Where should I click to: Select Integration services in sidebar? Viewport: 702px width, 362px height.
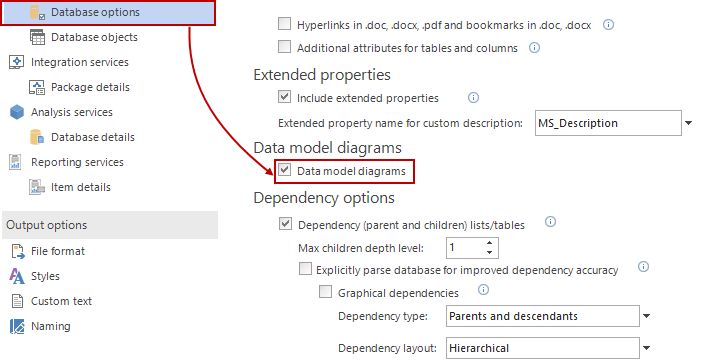point(80,62)
